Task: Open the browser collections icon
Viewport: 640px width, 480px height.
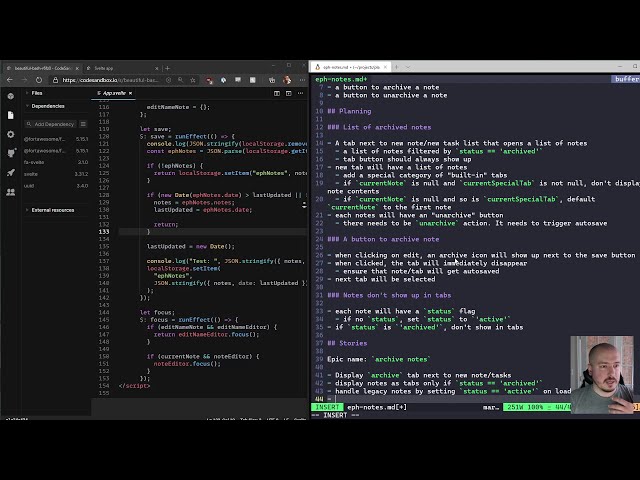Action: click(272, 80)
